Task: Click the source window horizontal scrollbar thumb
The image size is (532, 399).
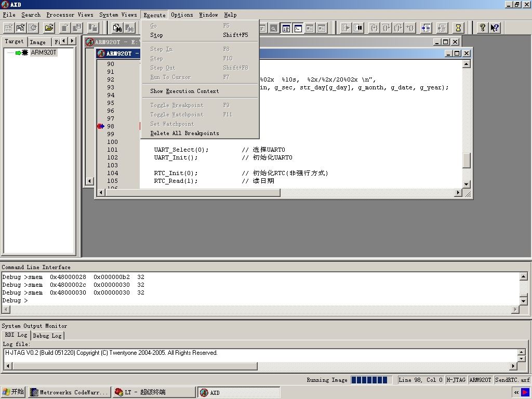Action: [x=193, y=192]
